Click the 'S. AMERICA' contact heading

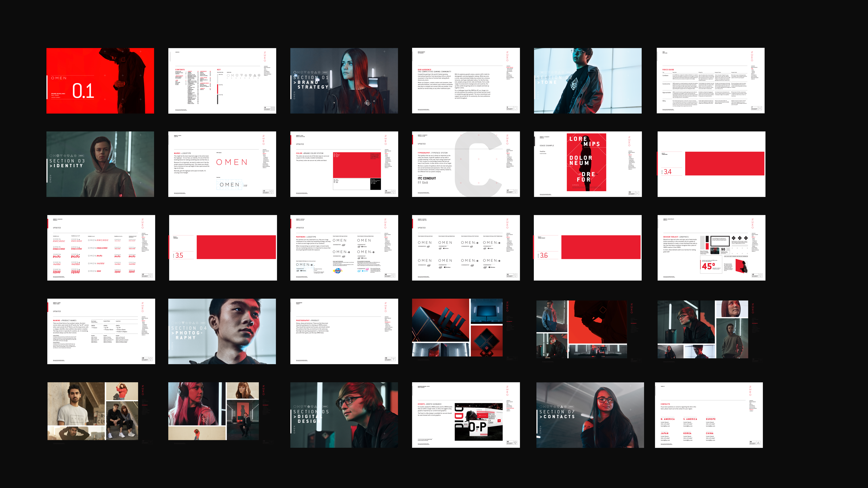pos(690,419)
